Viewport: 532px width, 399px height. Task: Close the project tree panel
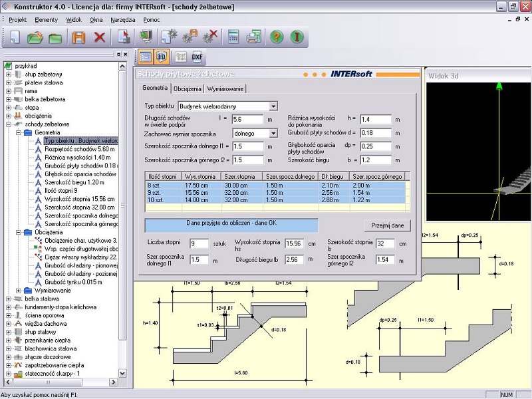coord(125,55)
